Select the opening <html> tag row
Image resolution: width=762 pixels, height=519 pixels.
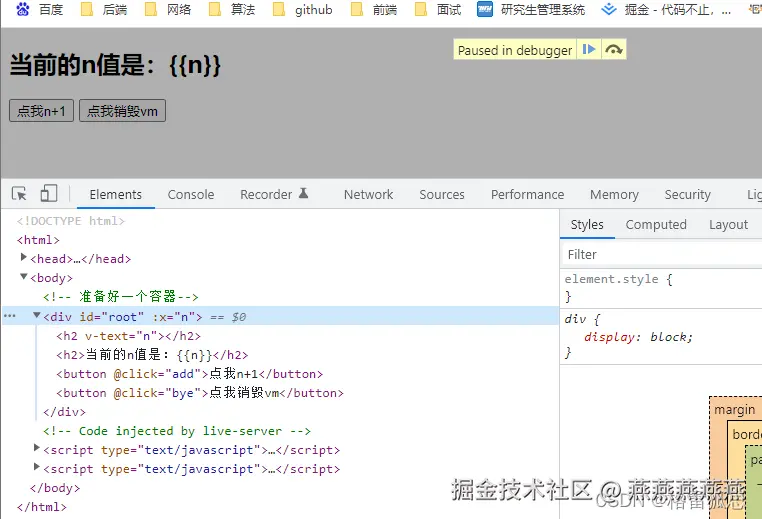click(x=38, y=240)
